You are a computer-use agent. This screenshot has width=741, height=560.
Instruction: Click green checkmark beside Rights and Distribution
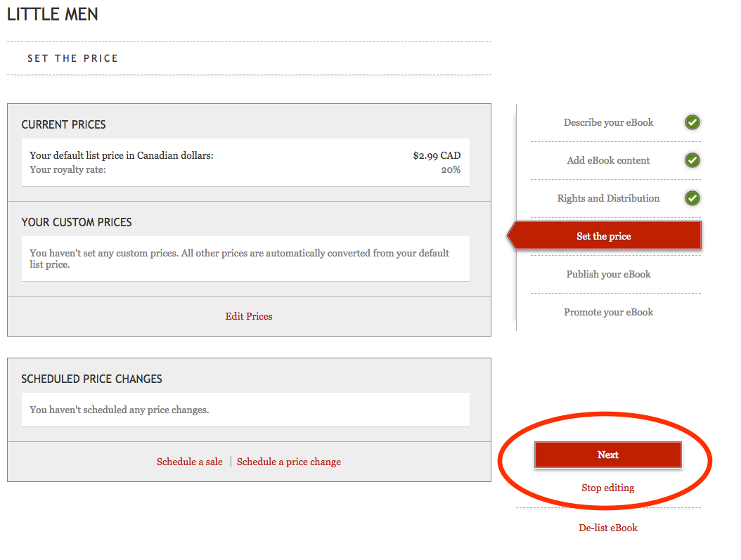(692, 199)
